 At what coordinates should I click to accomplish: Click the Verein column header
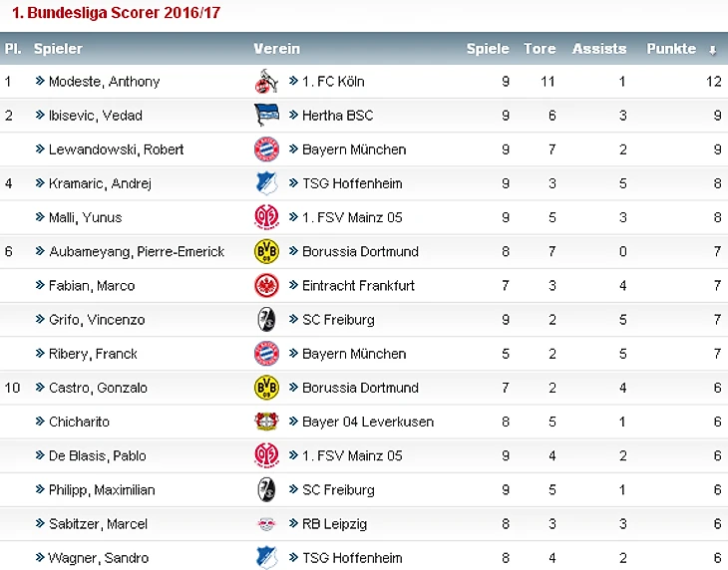[x=276, y=49]
